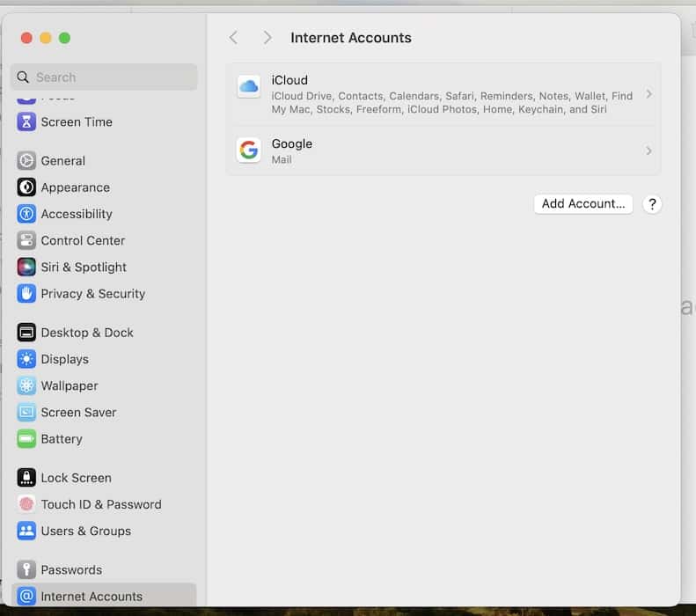Image resolution: width=696 pixels, height=616 pixels.
Task: Open Users & Groups settings
Action: (x=85, y=532)
